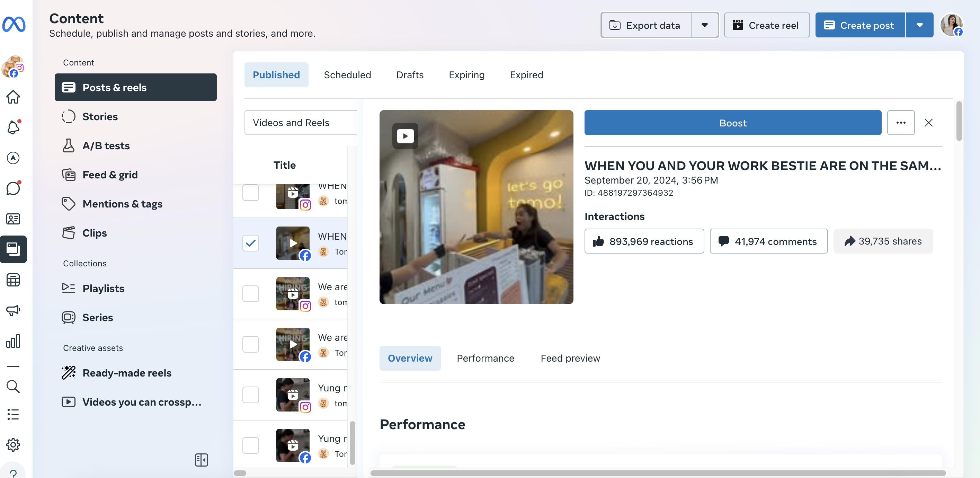980x478 pixels.
Task: Switch to the Performance tab
Action: [x=485, y=358]
